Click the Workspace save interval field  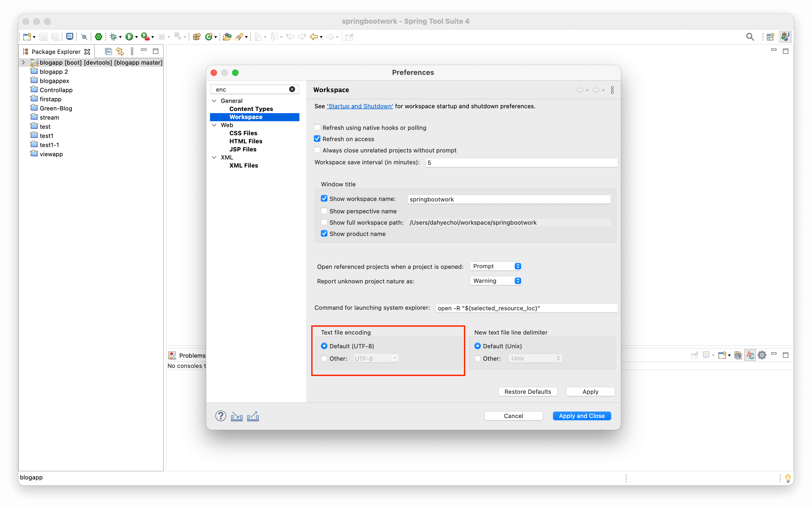coord(521,163)
